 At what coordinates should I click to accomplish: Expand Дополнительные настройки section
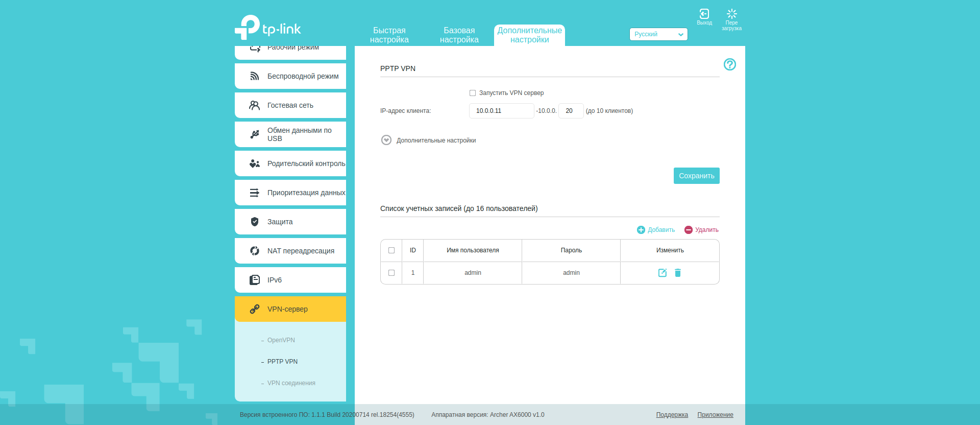click(x=386, y=140)
